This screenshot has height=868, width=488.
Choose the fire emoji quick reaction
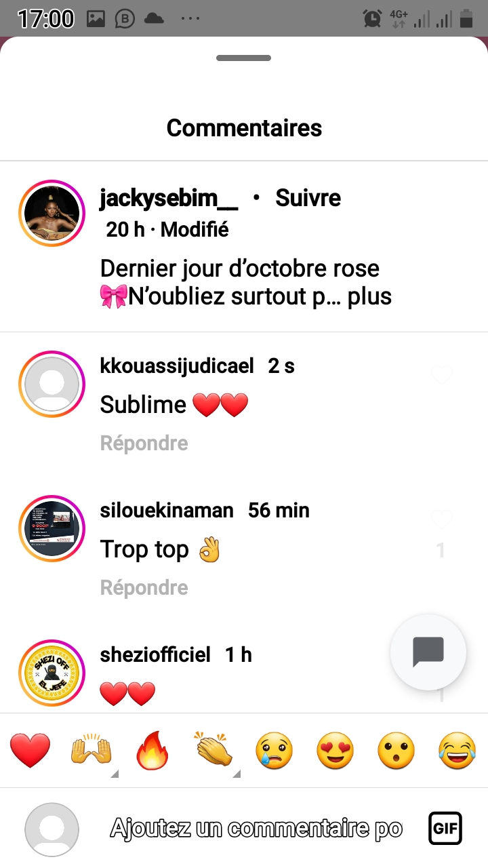coord(152,751)
